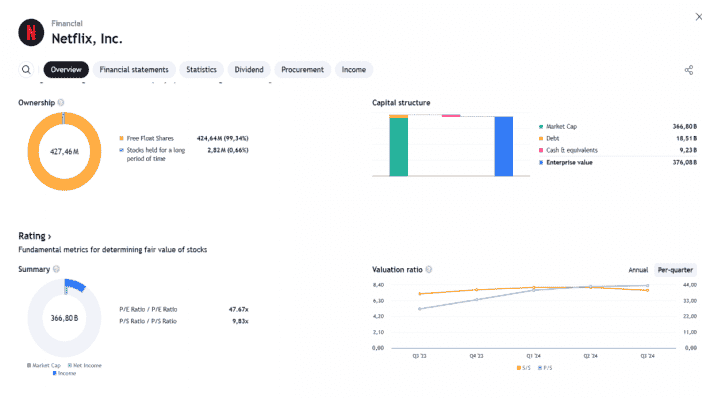Click the Free Float Shares color swatch

point(122,138)
